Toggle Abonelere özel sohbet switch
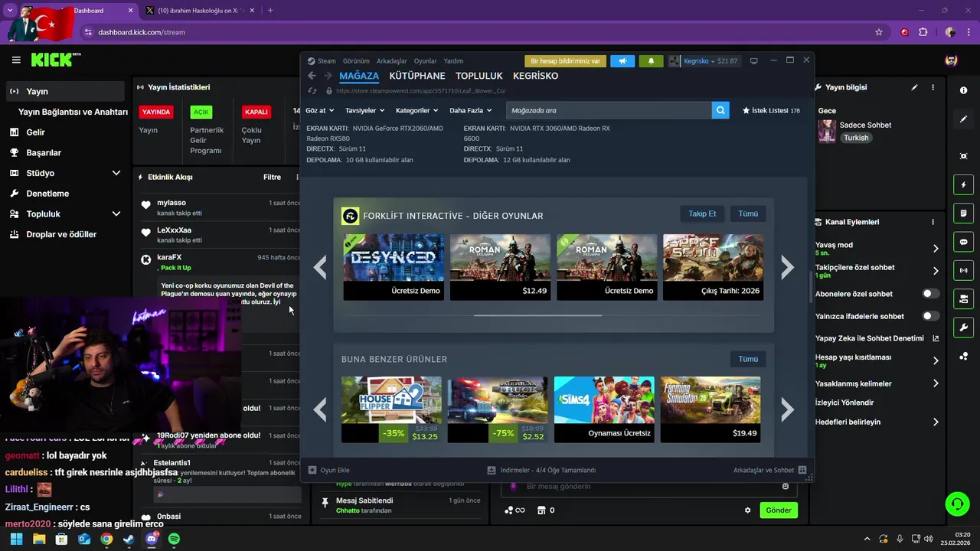The width and height of the screenshot is (980, 551). (930, 294)
